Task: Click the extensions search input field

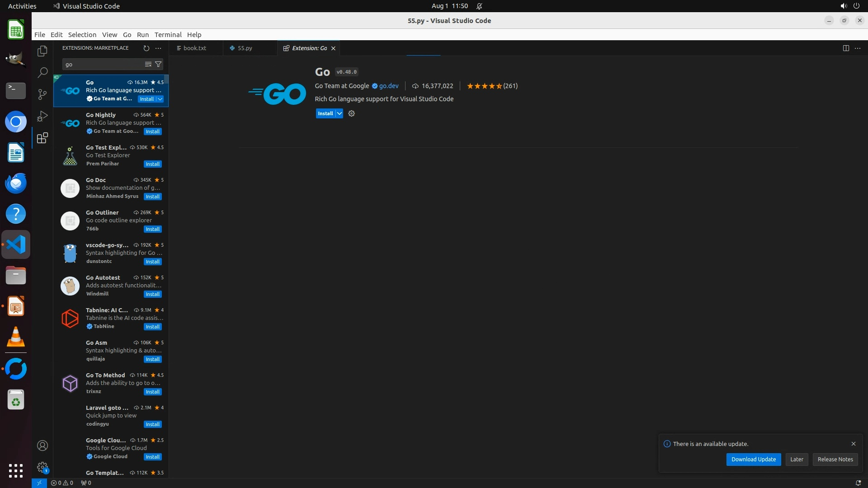Action: pos(102,64)
